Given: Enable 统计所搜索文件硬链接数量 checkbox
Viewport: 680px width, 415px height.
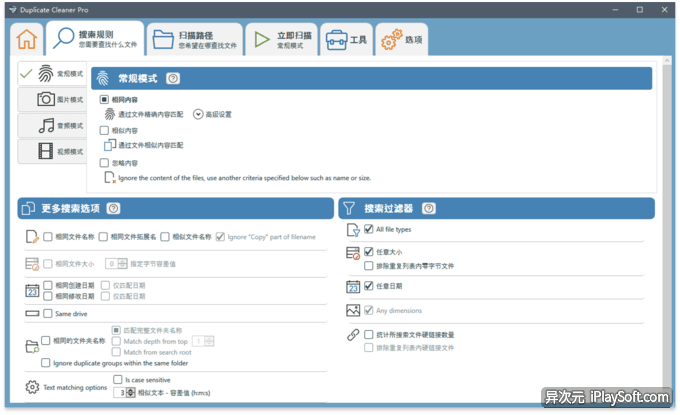Looking at the screenshot, I should click(369, 334).
